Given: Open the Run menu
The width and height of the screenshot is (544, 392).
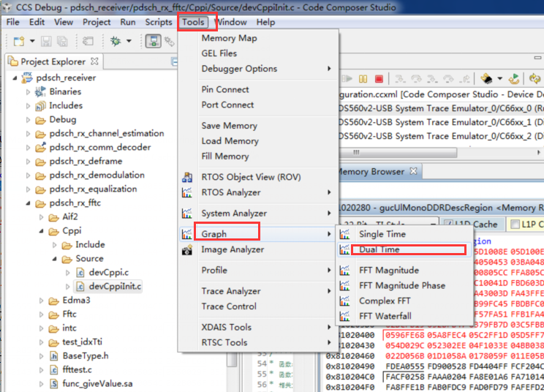Looking at the screenshot, I should click(128, 22).
